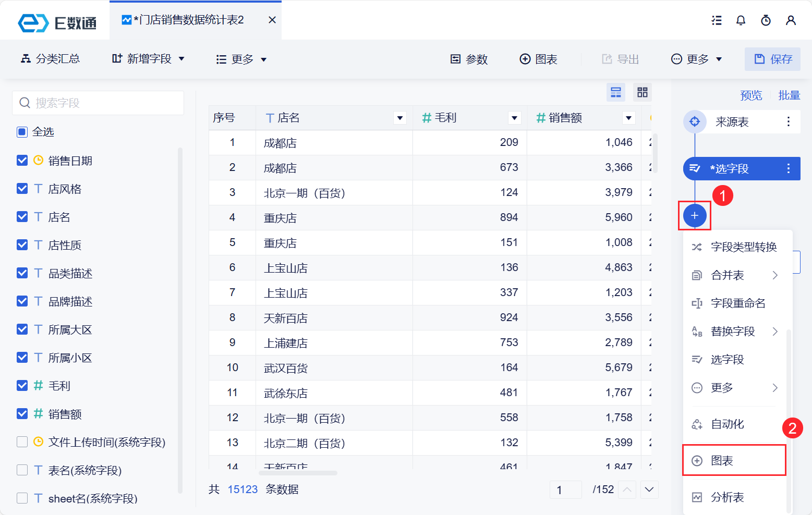Click the notification bell icon
812x515 pixels.
pyautogui.click(x=741, y=20)
